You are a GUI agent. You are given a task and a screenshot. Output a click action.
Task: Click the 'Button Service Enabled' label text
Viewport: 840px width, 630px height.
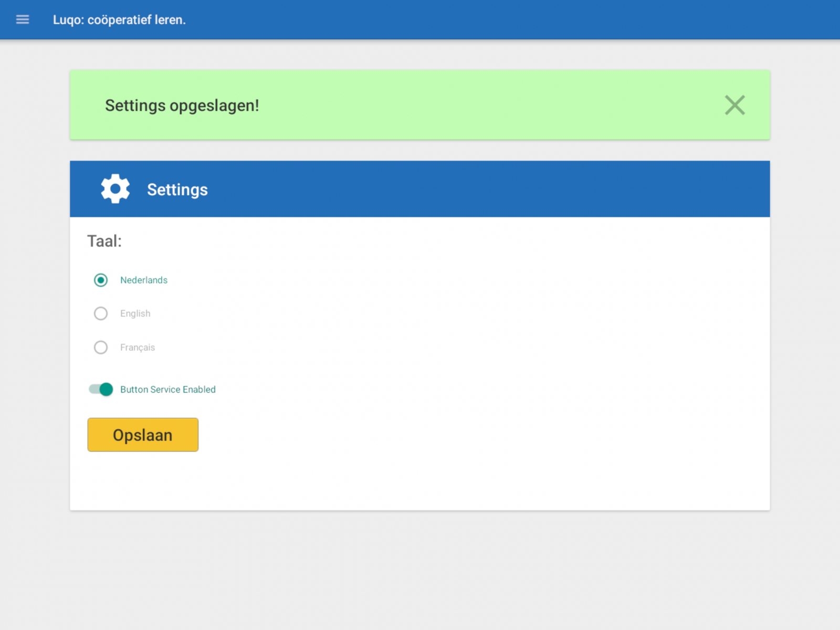[x=168, y=390]
